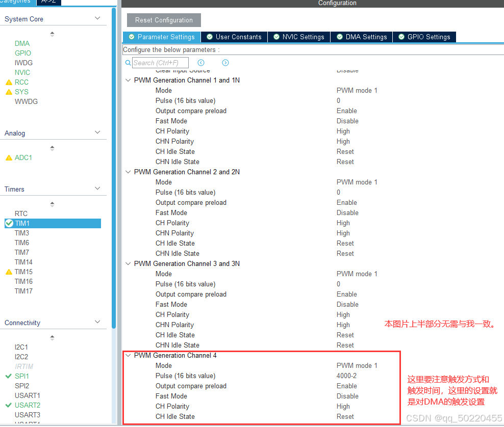504x427 pixels.
Task: Click the green check icon on TIM1
Action: point(10,223)
